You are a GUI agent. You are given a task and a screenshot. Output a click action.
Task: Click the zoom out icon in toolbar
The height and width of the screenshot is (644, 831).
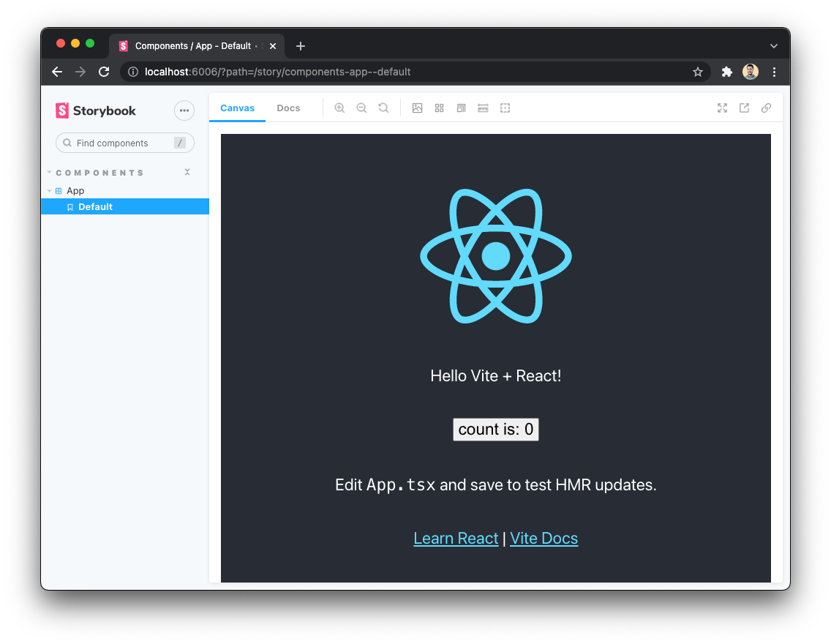361,108
